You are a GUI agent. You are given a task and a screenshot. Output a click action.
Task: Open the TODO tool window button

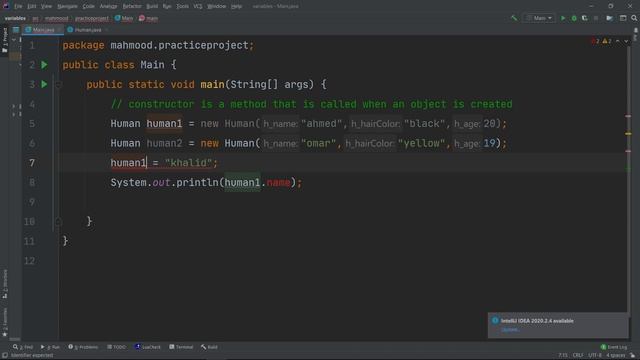(116, 347)
